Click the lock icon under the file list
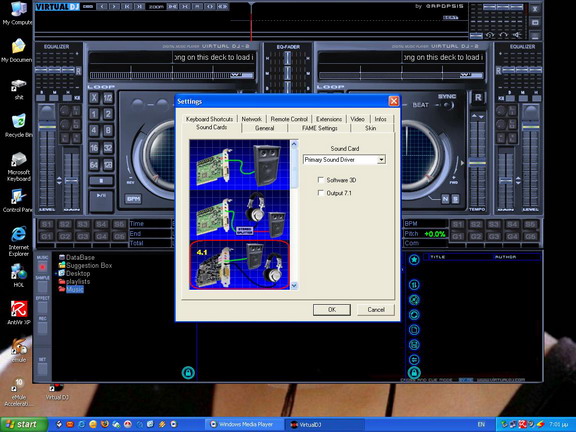The image size is (576, 432). click(x=188, y=372)
